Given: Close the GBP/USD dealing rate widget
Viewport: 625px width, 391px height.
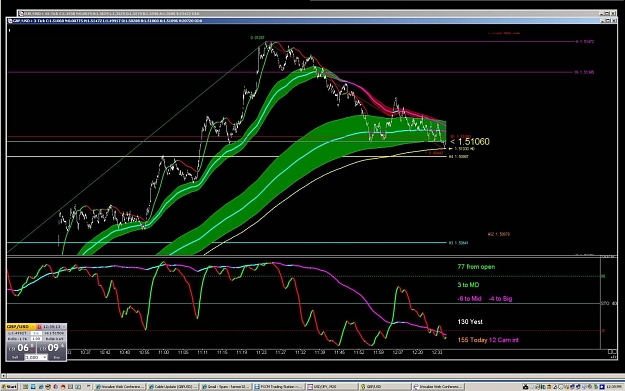Looking at the screenshot, I should click(64, 326).
